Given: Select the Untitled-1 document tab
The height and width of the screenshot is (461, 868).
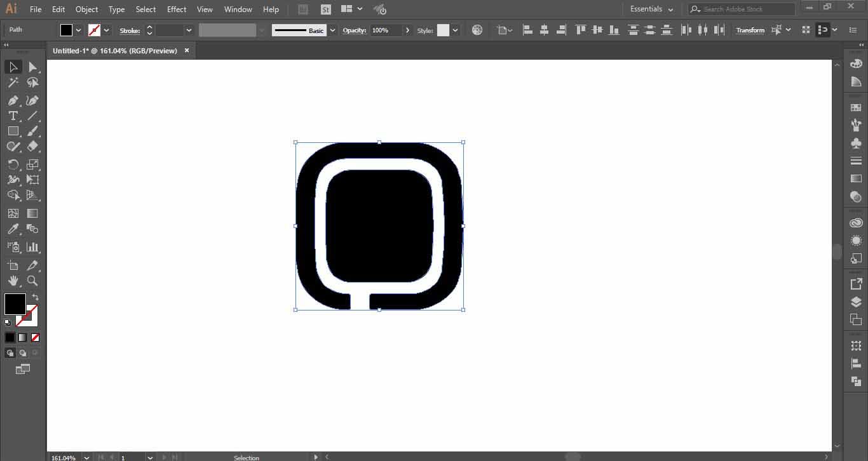Looking at the screenshot, I should pos(115,51).
